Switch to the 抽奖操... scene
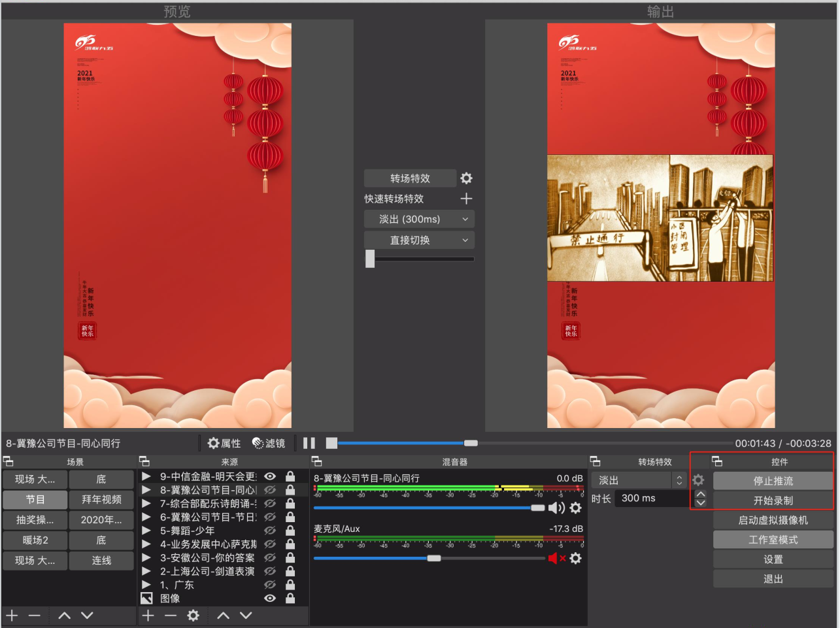Image resolution: width=840 pixels, height=628 pixels. pyautogui.click(x=35, y=520)
